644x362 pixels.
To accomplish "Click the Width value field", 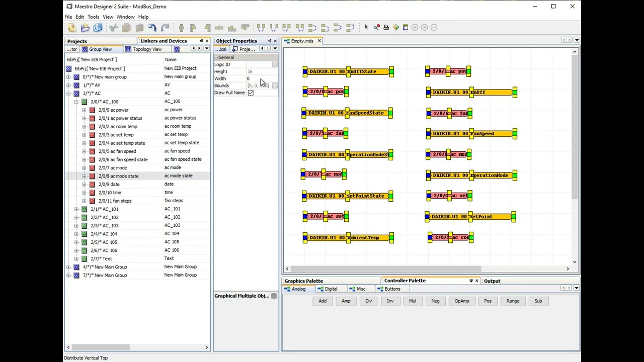I will point(262,78).
